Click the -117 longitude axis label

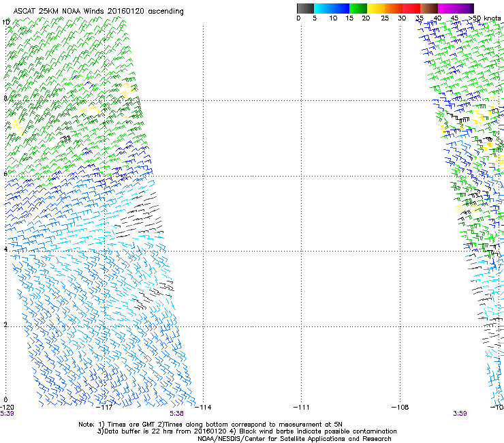105,408
